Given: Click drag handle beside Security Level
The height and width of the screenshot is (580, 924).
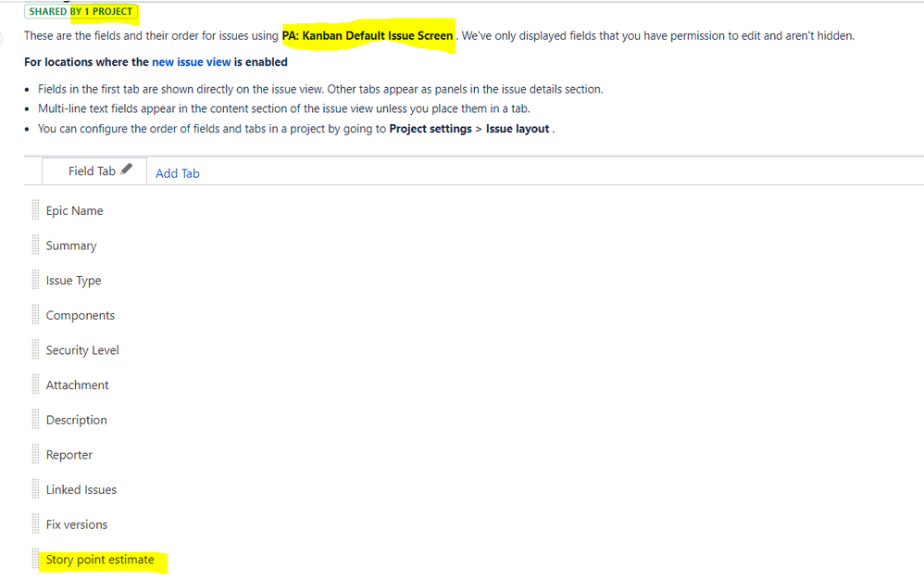Looking at the screenshot, I should click(x=35, y=349).
